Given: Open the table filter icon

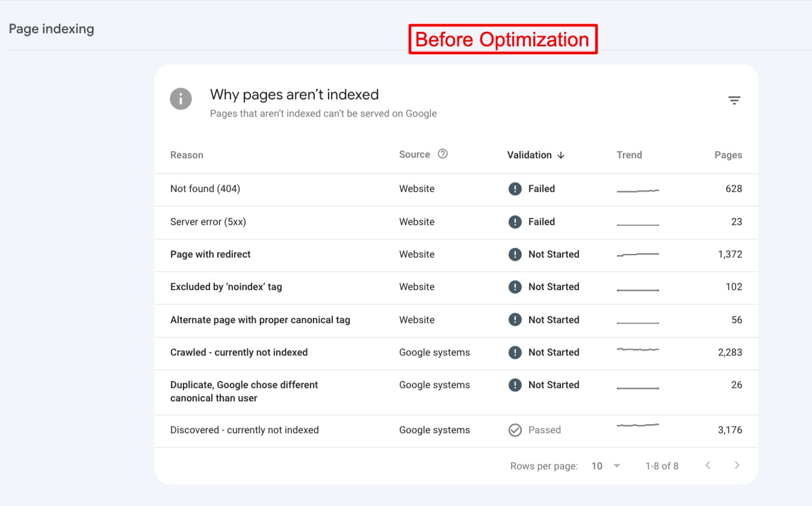Looking at the screenshot, I should point(734,100).
